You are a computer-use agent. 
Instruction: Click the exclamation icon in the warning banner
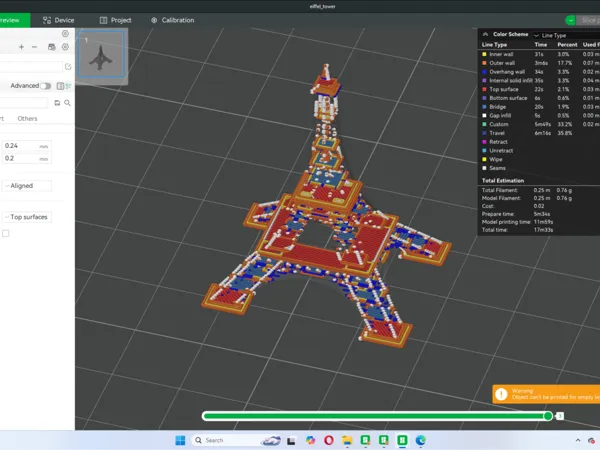click(x=501, y=394)
